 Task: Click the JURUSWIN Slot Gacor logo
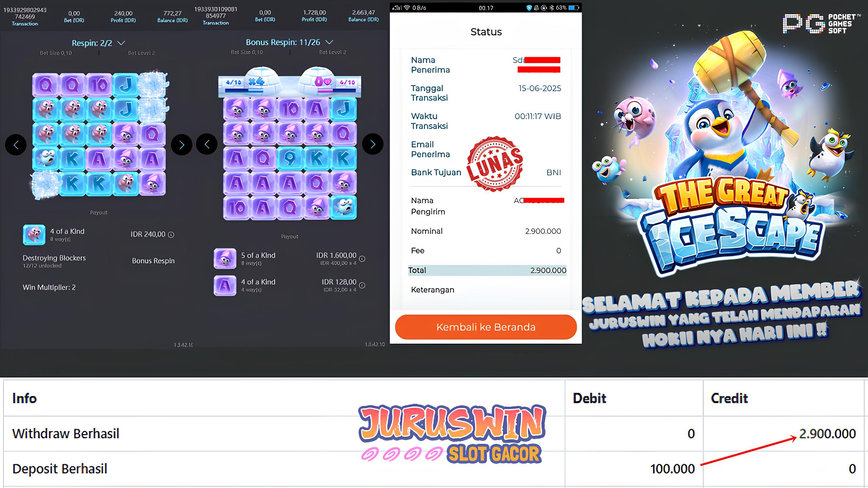[452, 434]
